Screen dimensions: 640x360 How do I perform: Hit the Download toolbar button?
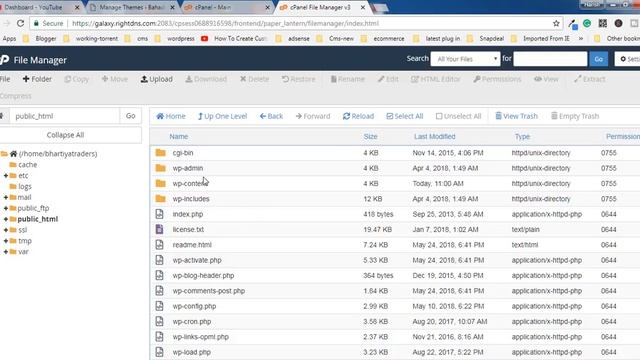(x=206, y=79)
